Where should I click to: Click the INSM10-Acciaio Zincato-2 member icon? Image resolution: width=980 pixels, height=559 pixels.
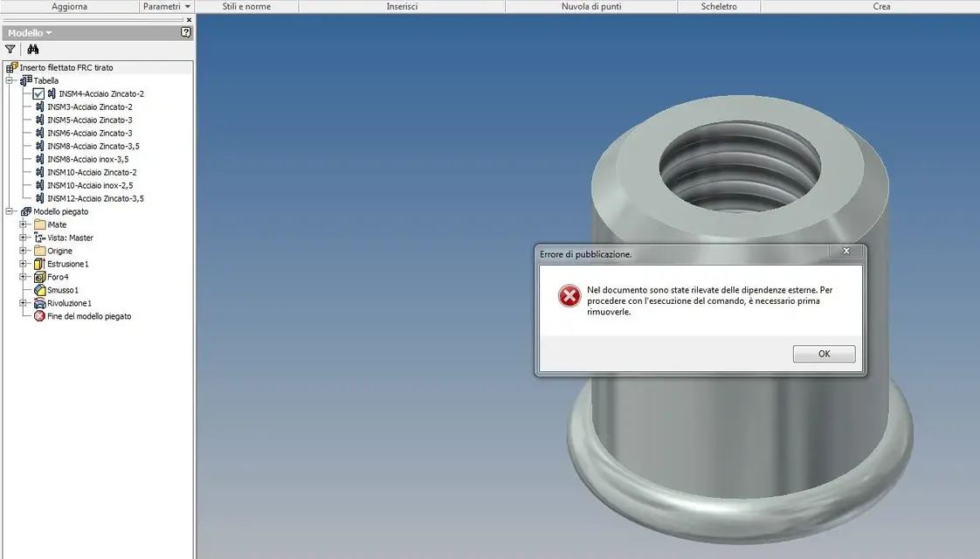[40, 173]
